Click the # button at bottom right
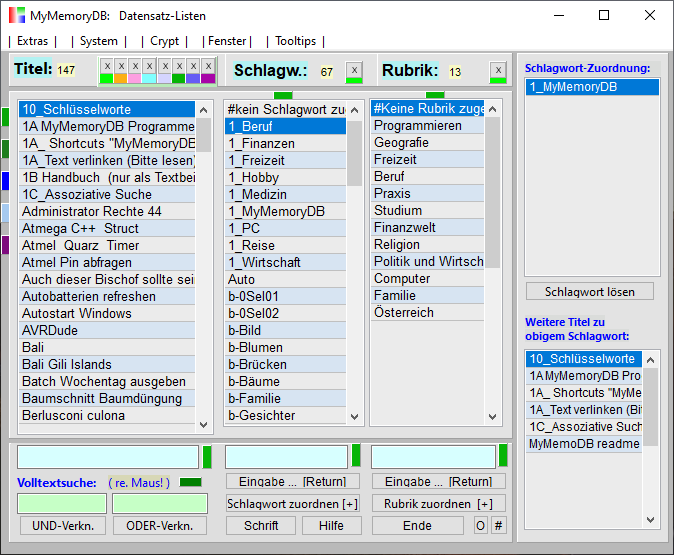This screenshot has width=674, height=555. click(x=499, y=525)
